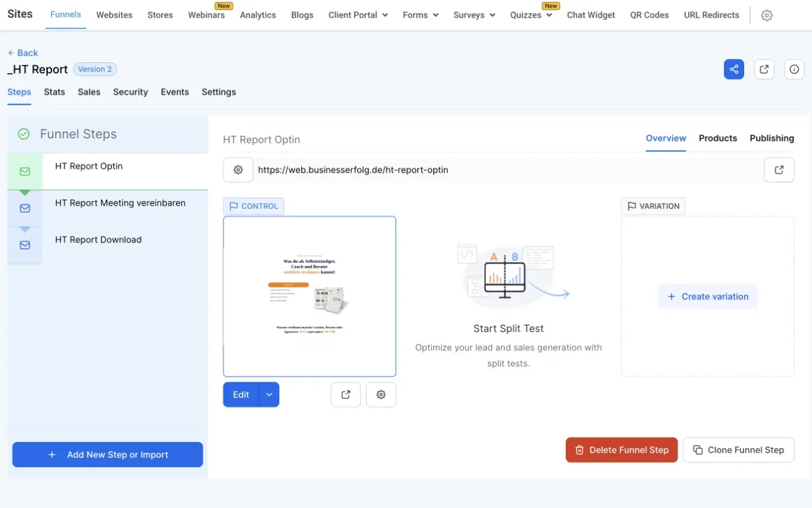The height and width of the screenshot is (508, 812).
Task: Click the CONTROL flag label
Action: click(253, 206)
